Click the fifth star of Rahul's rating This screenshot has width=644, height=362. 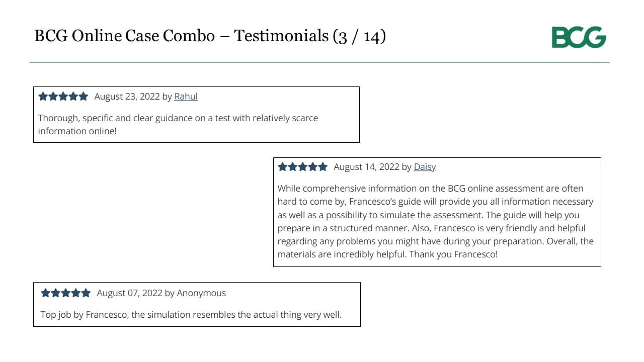83,96
